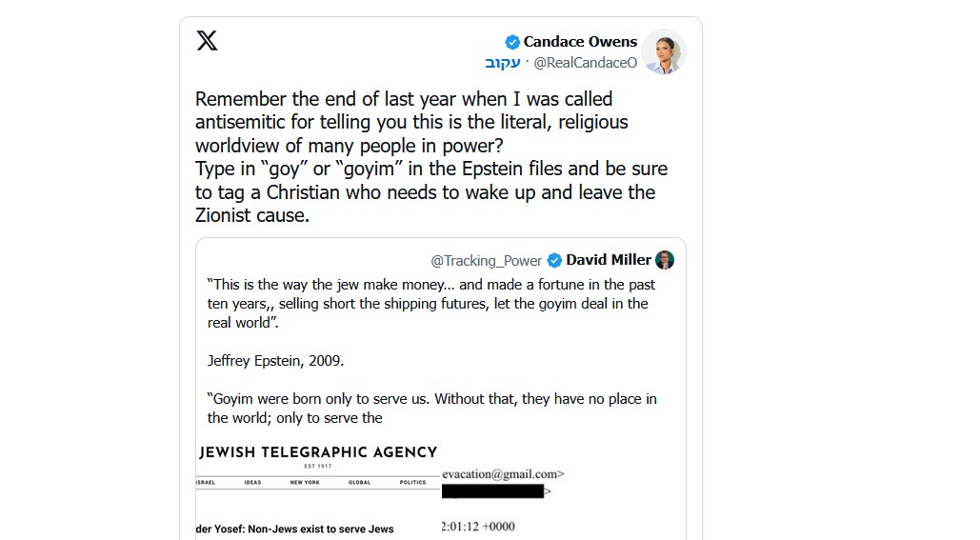Click the blue Hebrew follow link

click(502, 63)
